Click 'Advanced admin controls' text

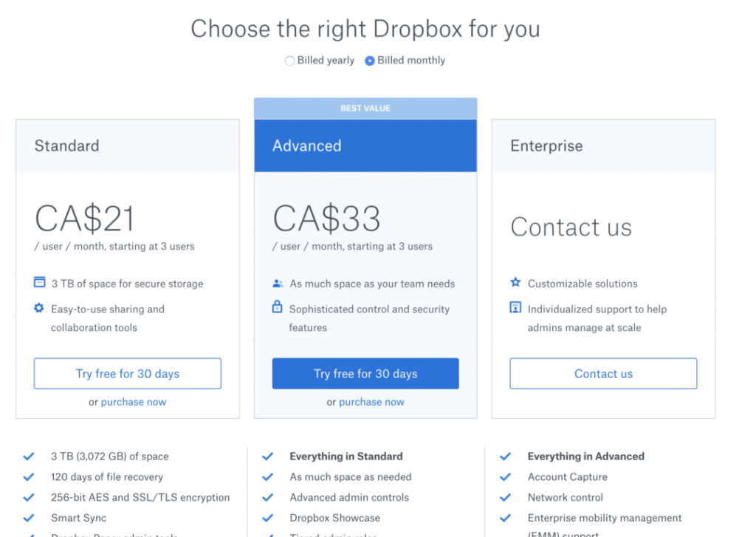pos(349,497)
